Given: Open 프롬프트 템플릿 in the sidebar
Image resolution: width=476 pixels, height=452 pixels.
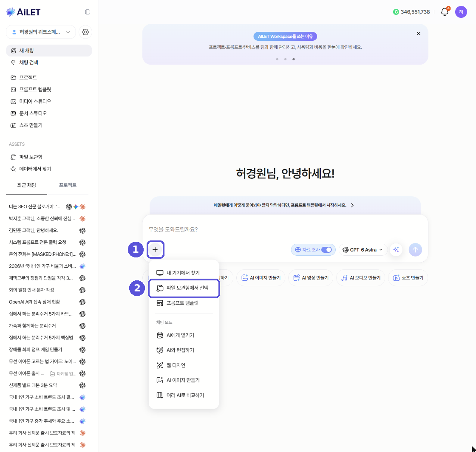Looking at the screenshot, I should pyautogui.click(x=49, y=90).
